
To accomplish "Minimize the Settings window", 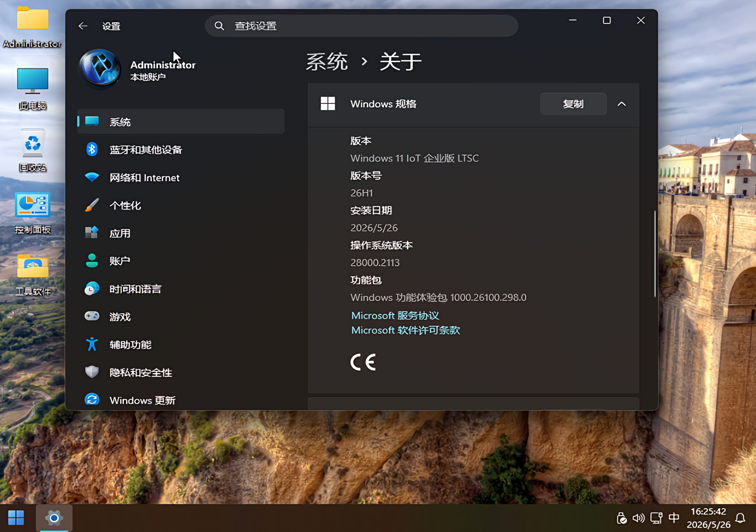I will 573,20.
